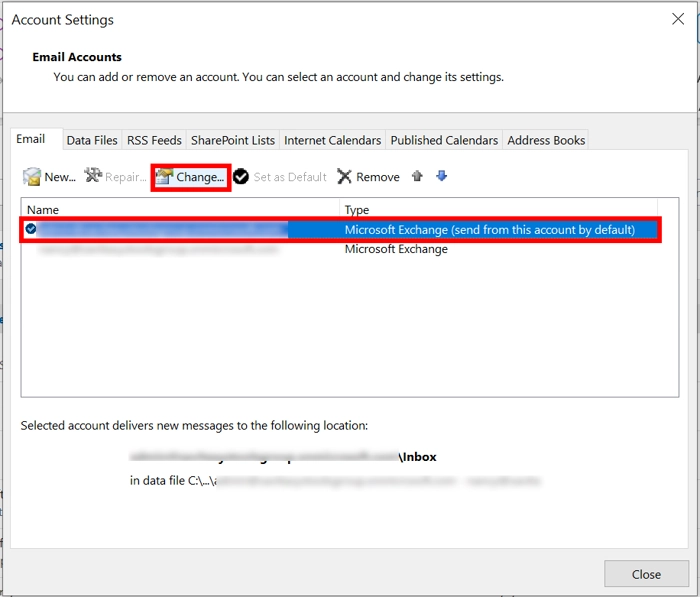Click the New account envelope icon
This screenshot has height=597, width=700.
click(x=32, y=177)
